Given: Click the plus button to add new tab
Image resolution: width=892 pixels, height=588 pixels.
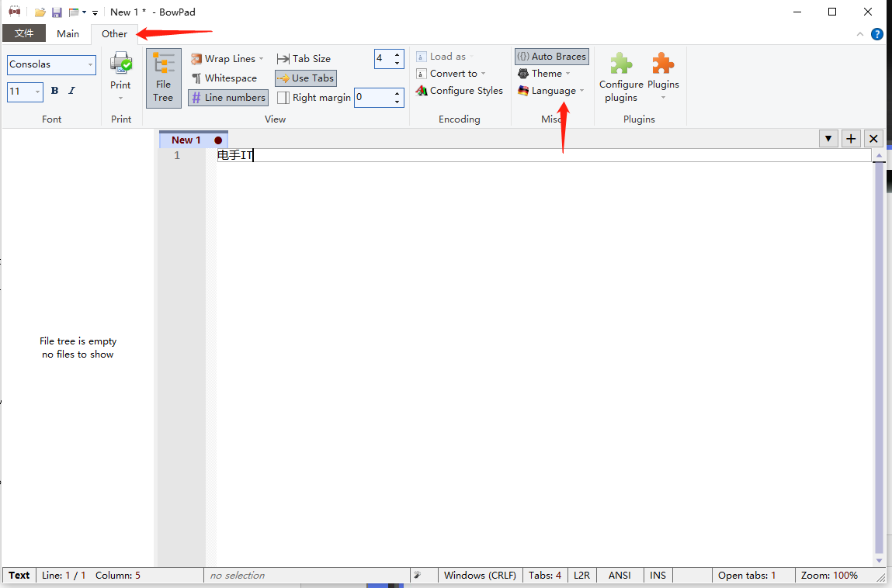Looking at the screenshot, I should (851, 139).
